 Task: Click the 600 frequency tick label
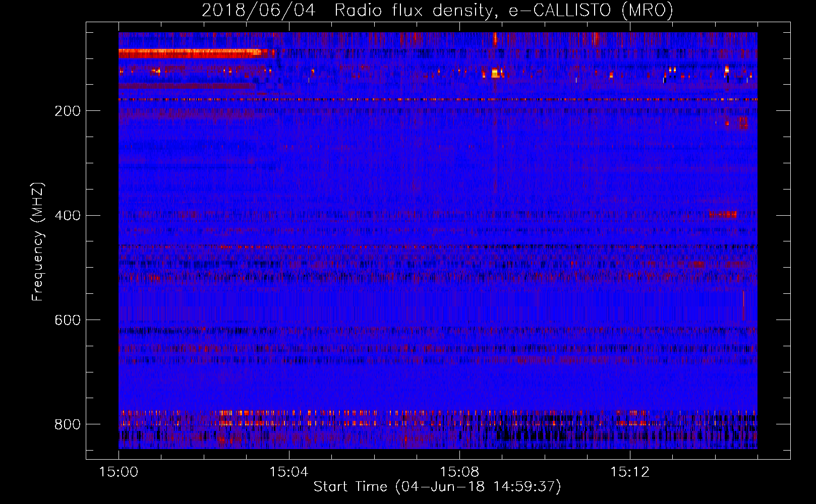68,321
